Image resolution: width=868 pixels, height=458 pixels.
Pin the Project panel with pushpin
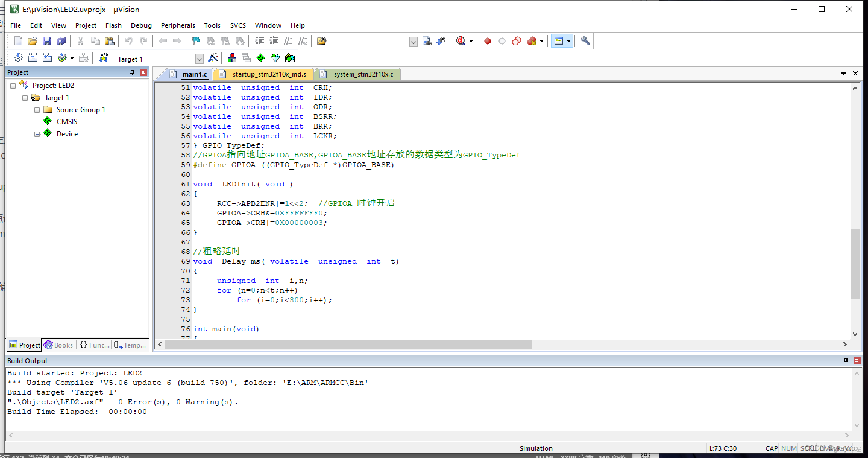[x=133, y=72]
